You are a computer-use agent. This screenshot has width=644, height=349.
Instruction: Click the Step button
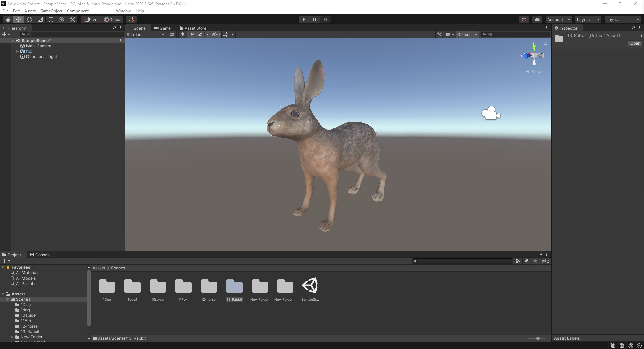[x=325, y=19]
